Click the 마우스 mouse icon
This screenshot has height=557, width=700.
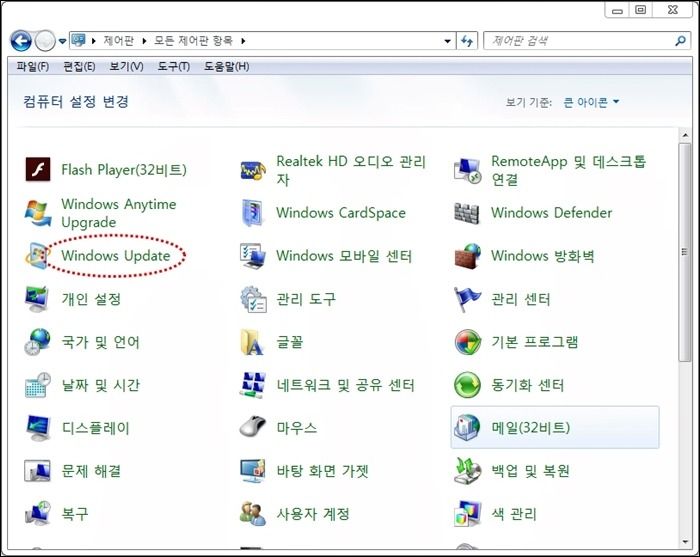tap(253, 427)
